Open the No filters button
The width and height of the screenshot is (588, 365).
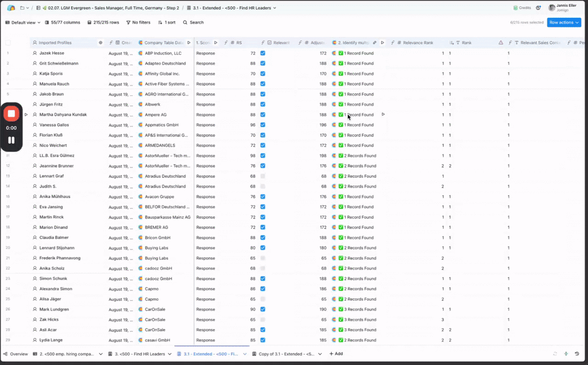point(138,22)
